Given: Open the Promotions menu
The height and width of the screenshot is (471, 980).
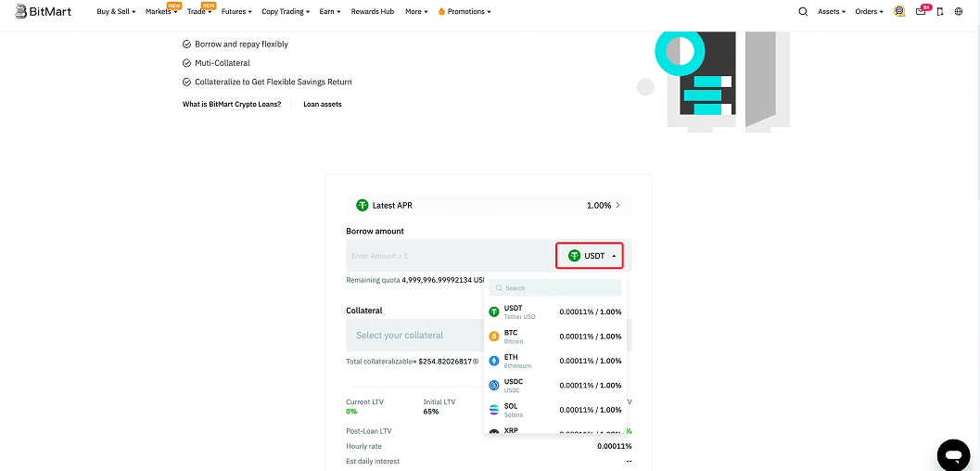Looking at the screenshot, I should [x=469, y=11].
